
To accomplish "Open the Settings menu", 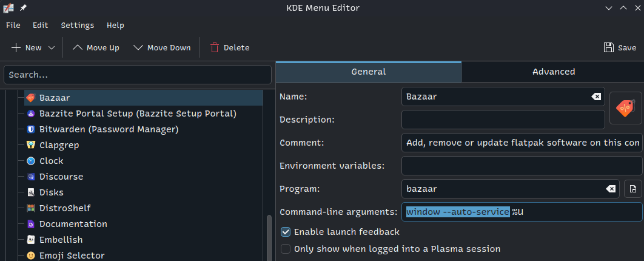I will coord(77,25).
